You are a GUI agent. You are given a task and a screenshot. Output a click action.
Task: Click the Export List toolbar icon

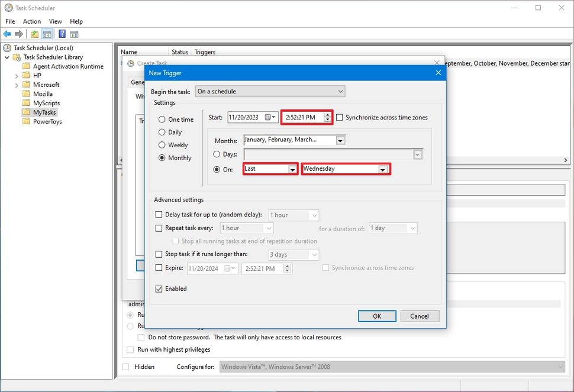point(34,34)
